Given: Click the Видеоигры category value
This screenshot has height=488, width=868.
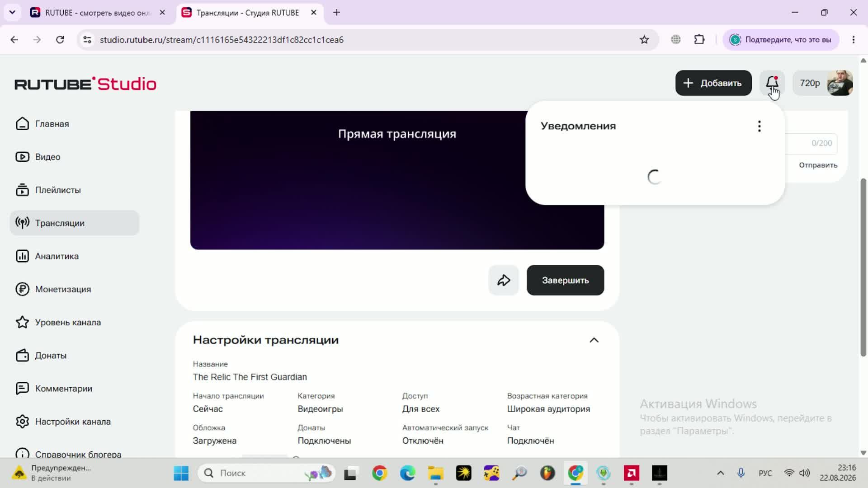Looking at the screenshot, I should pyautogui.click(x=320, y=409).
